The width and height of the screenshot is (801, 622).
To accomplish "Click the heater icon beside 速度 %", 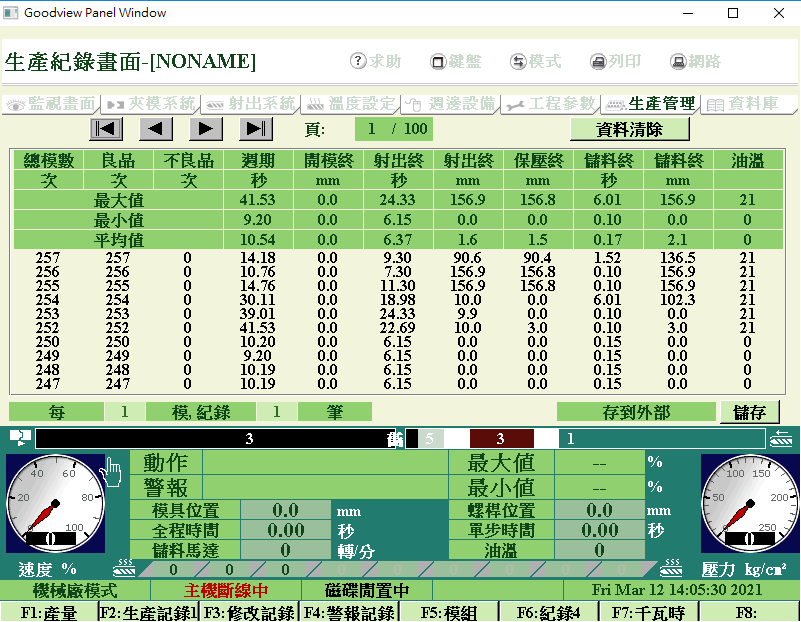I will coord(125,567).
